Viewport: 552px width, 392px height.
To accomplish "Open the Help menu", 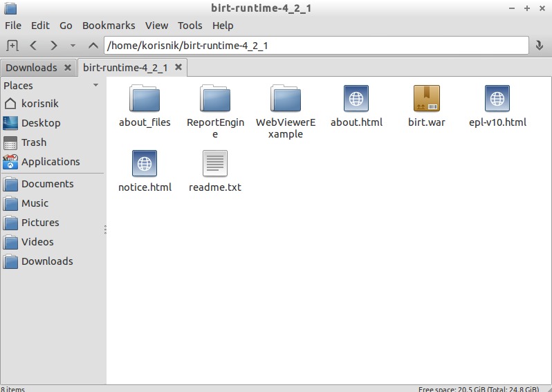I will [x=223, y=26].
